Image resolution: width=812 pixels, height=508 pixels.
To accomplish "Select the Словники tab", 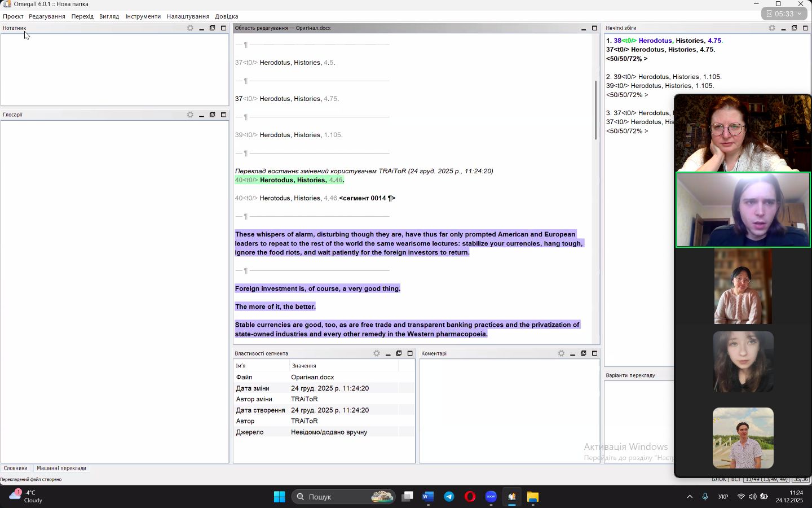I will (x=15, y=468).
